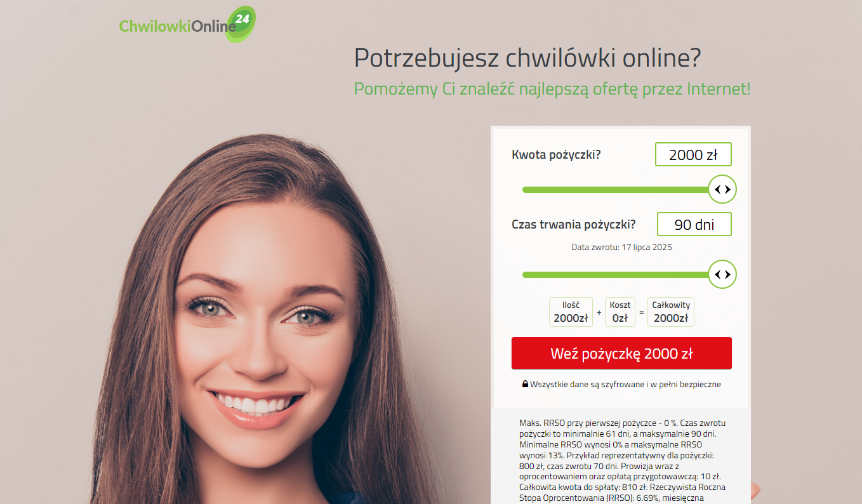The image size is (862, 504).
Task: Click the 90 dni duration input field
Action: coord(694,224)
